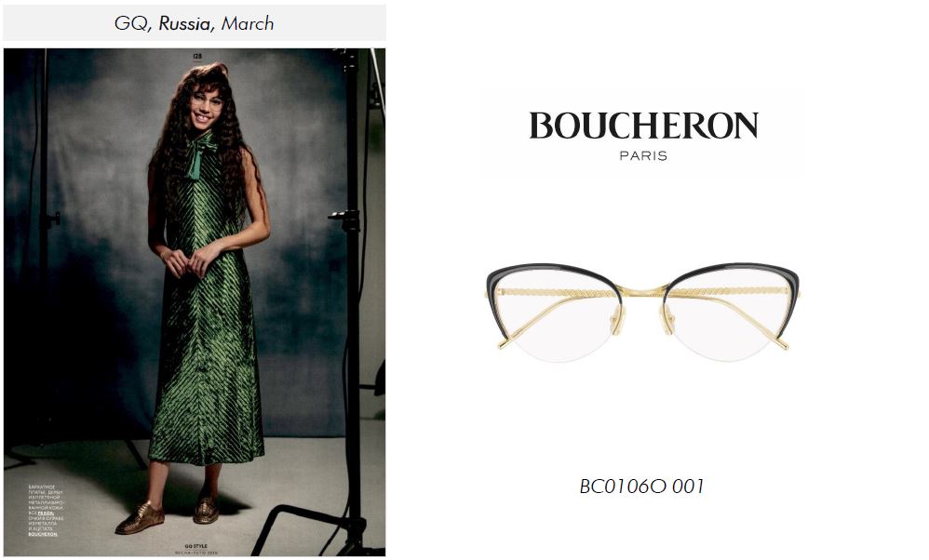
Task: Open the BC0106O 001 product code label
Action: click(x=642, y=487)
